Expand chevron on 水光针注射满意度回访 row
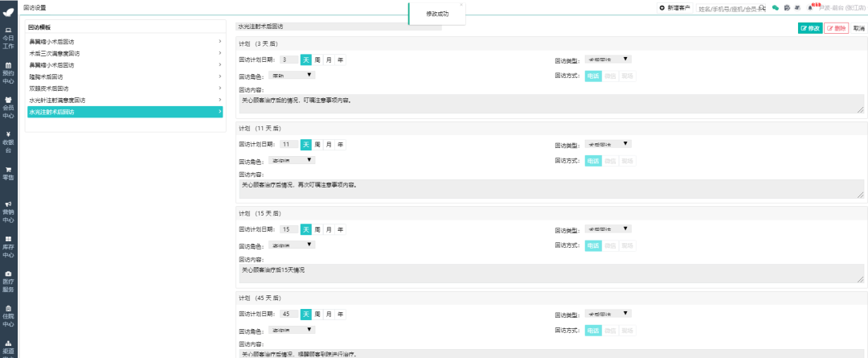 219,100
